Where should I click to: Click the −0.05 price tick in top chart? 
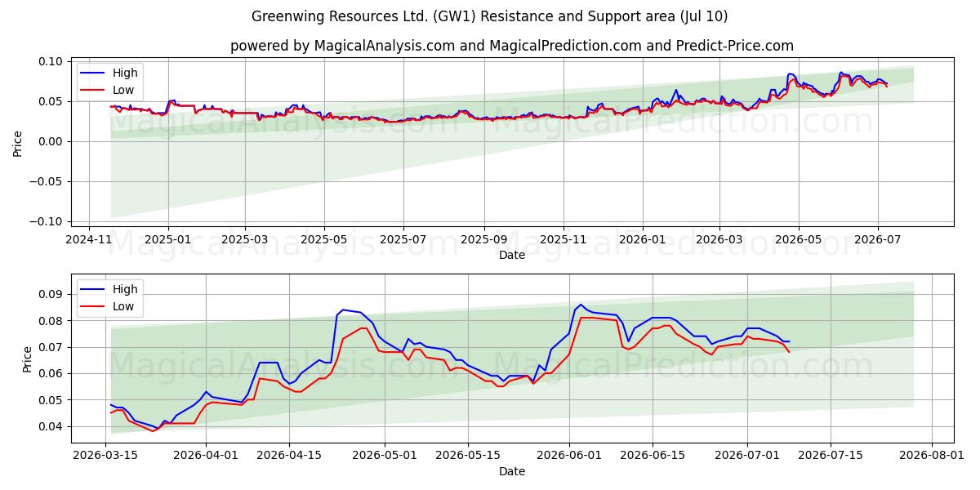pyautogui.click(x=47, y=182)
